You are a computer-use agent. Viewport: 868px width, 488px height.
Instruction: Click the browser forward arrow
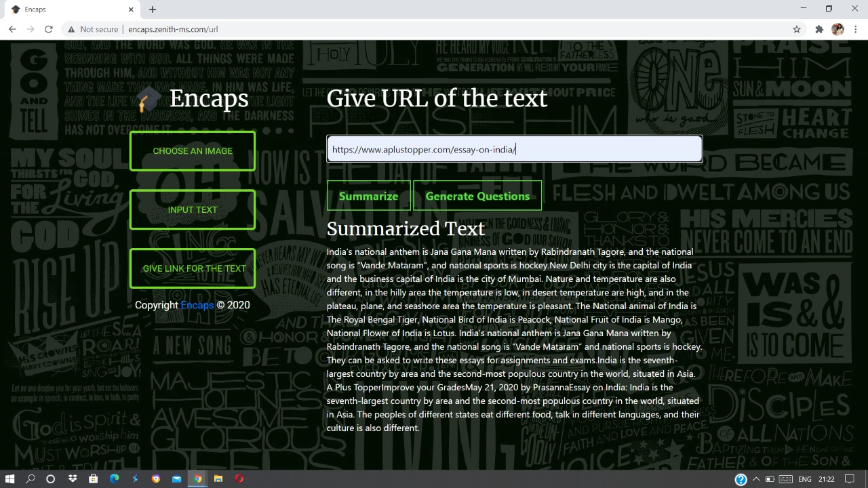(x=31, y=29)
